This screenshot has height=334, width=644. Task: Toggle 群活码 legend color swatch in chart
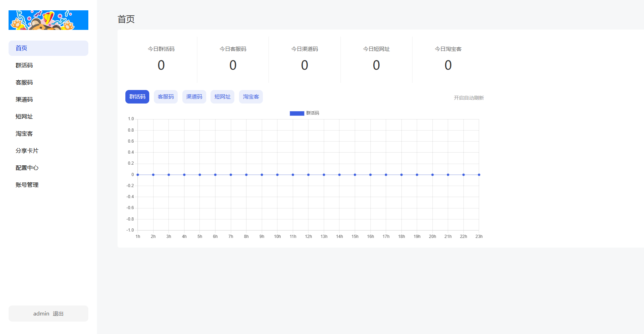[297, 113]
